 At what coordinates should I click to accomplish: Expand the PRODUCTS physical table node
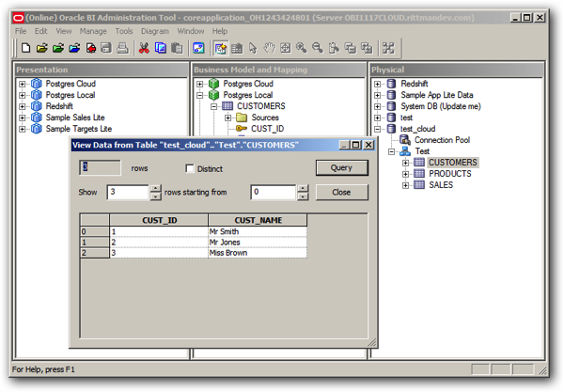(406, 174)
